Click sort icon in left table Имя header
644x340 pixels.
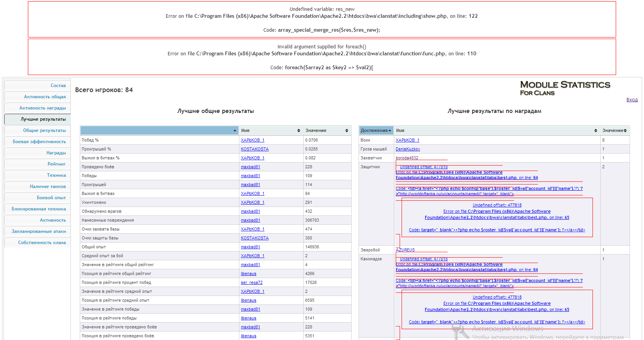pyautogui.click(x=299, y=131)
